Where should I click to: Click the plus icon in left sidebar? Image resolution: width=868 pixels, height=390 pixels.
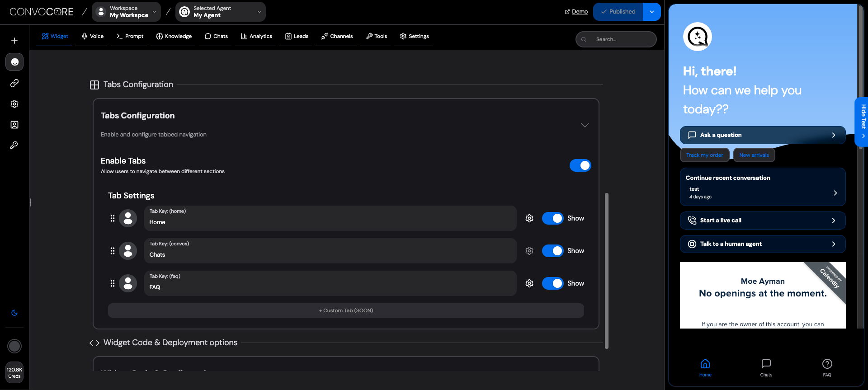[x=14, y=41]
